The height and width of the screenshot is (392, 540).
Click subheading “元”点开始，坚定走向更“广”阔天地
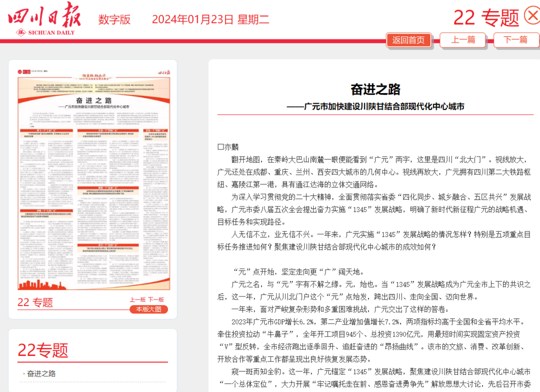tap(298, 272)
